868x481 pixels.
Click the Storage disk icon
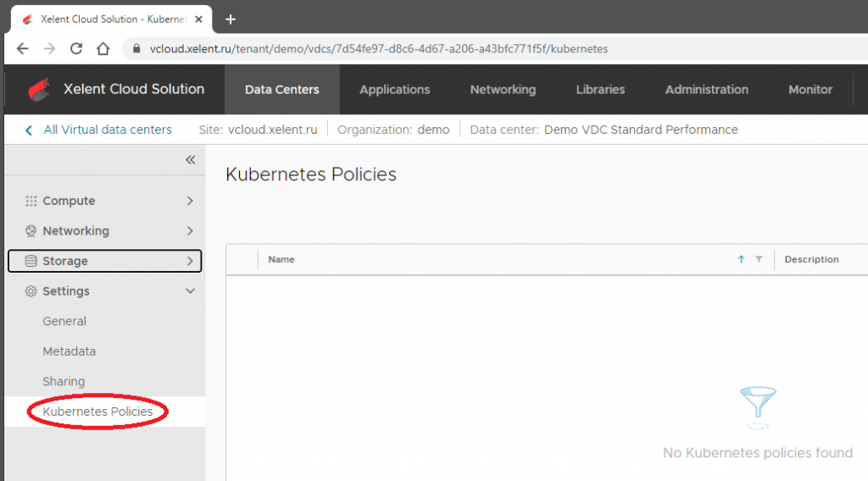[31, 261]
